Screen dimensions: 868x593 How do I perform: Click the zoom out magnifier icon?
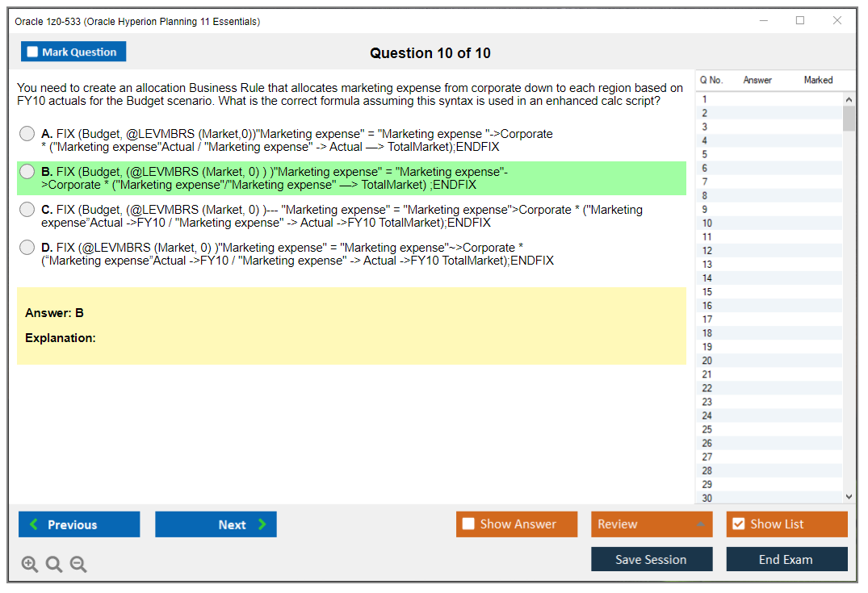[x=78, y=565]
